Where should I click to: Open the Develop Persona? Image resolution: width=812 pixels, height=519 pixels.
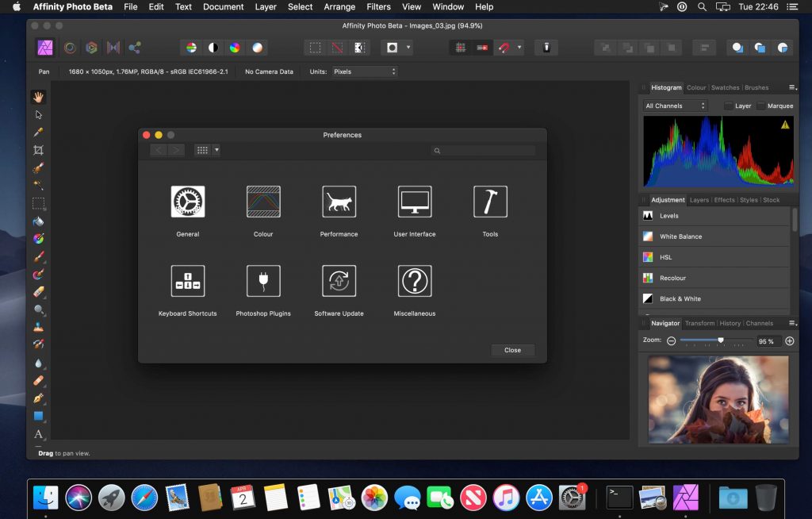pyautogui.click(x=70, y=48)
